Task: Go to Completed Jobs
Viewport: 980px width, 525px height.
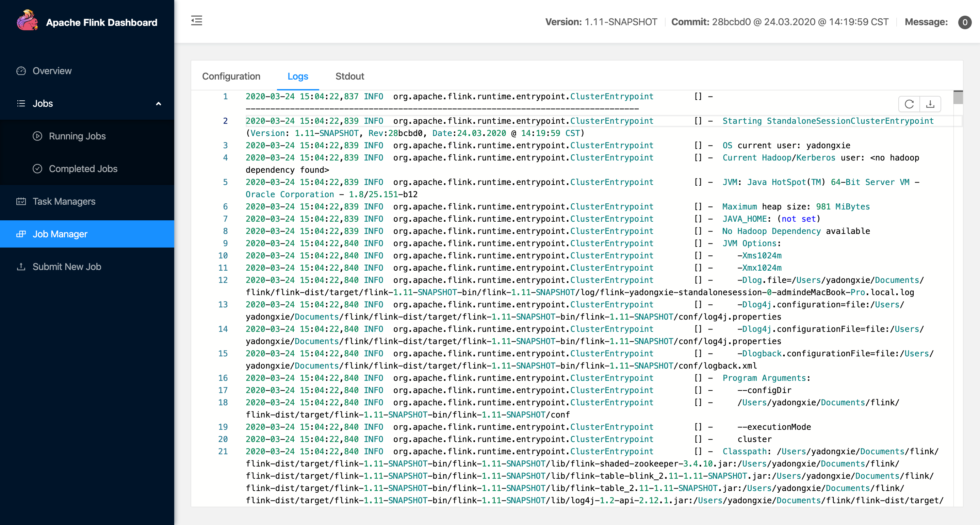Action: point(83,168)
